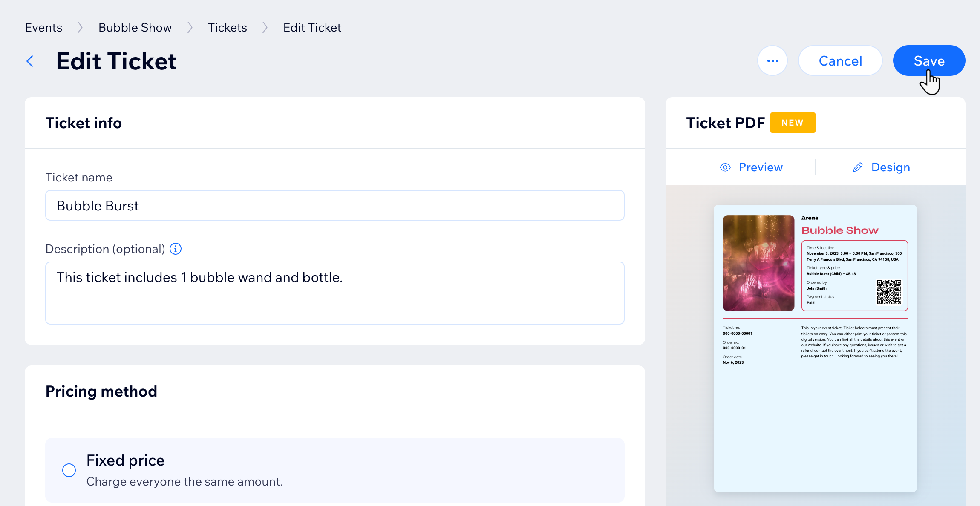Open the three-dot more actions menu
980x506 pixels.
pyautogui.click(x=772, y=61)
